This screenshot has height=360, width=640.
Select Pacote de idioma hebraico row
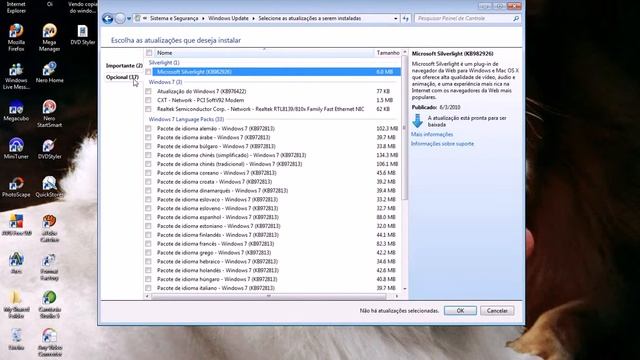coord(272,262)
